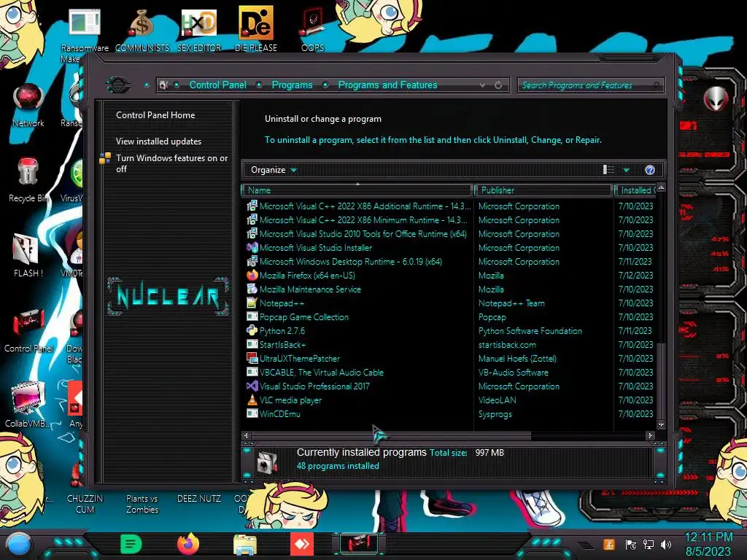This screenshot has width=747, height=560.
Task: Select Mozilla Firefox (x64 en-US) row
Action: tap(449, 275)
